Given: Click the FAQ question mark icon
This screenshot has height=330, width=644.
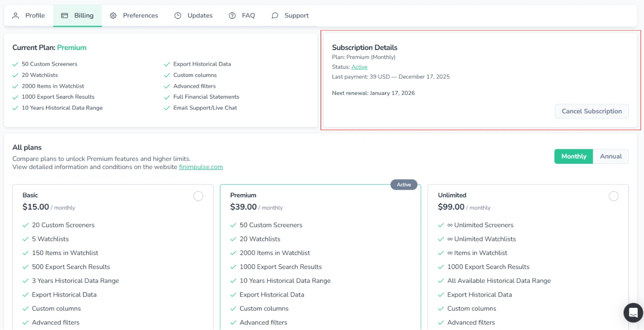Looking at the screenshot, I should tap(231, 15).
